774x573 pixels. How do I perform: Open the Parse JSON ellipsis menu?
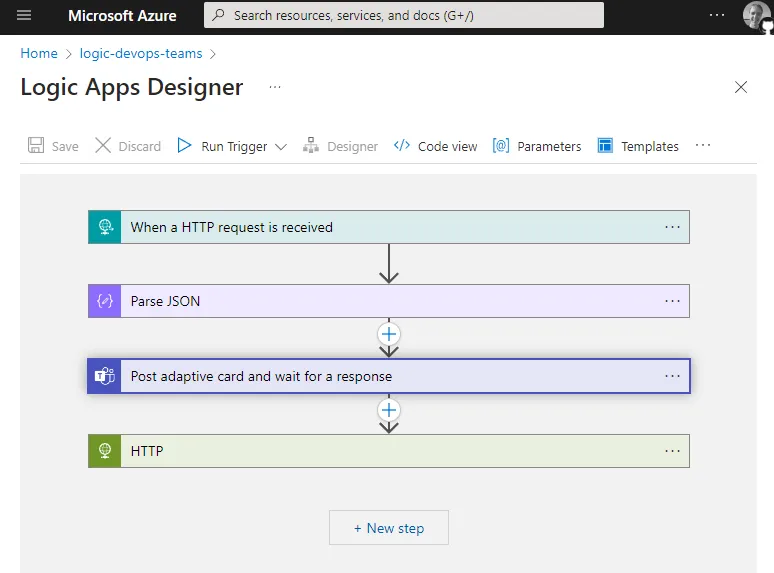pos(672,301)
